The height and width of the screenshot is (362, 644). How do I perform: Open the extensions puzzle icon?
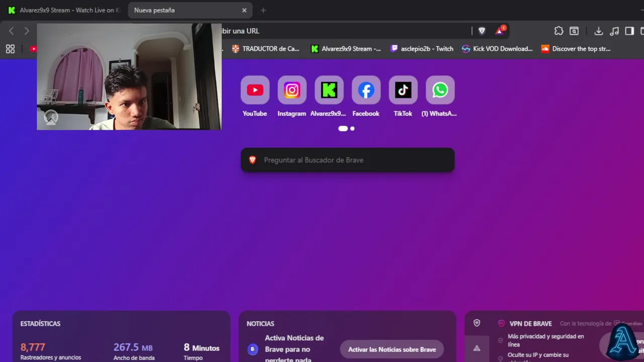click(558, 31)
